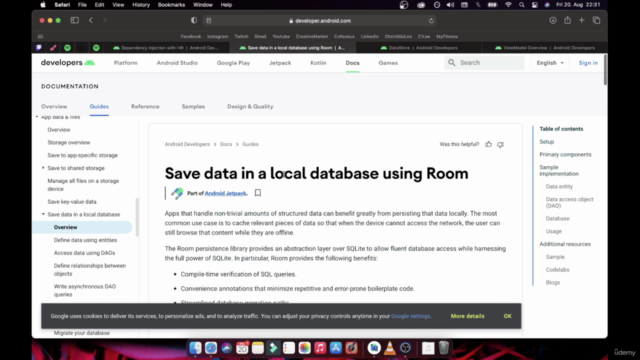Select the Design & Quality tab
This screenshot has height=360, width=640.
[x=250, y=107]
